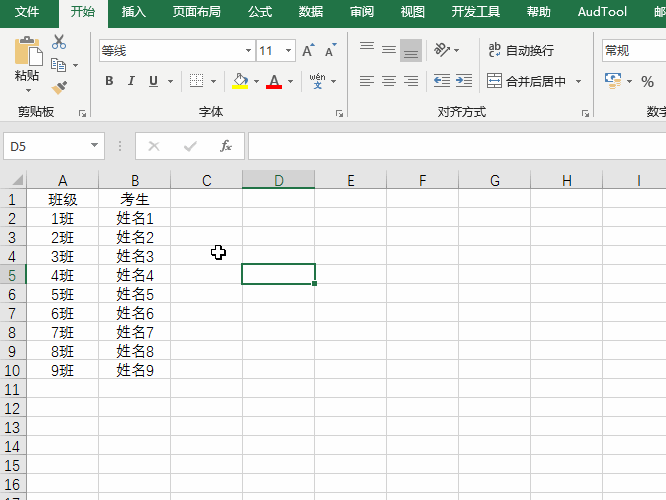Open the AudTool tab
666x500 pixels.
pyautogui.click(x=602, y=12)
